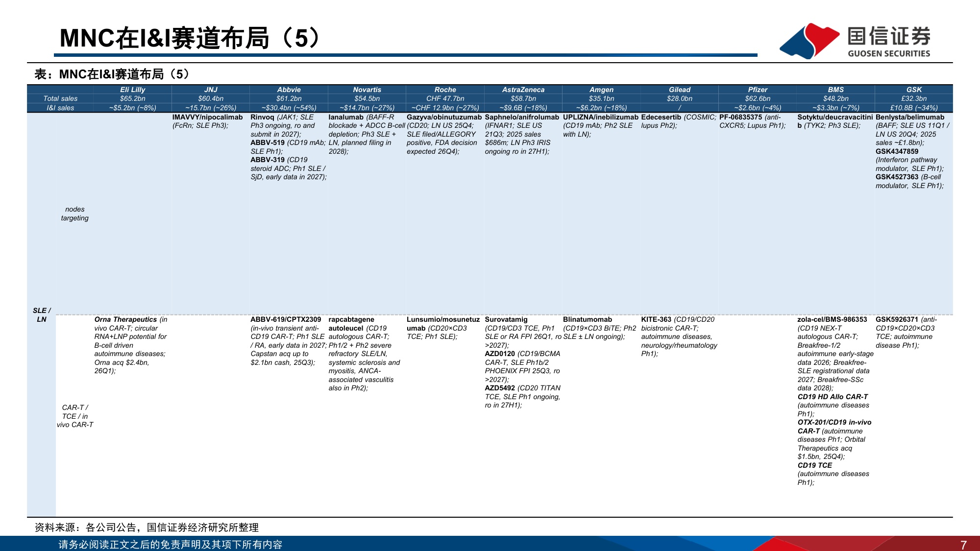Image resolution: width=980 pixels, height=551 pixels.
Task: Click the BMS column header
Action: pyautogui.click(x=836, y=90)
